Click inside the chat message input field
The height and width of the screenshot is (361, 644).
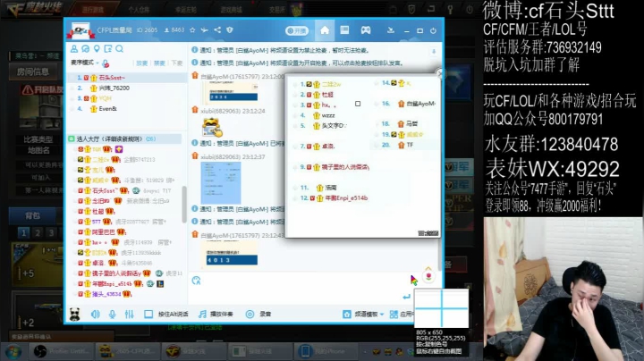pos(300,290)
